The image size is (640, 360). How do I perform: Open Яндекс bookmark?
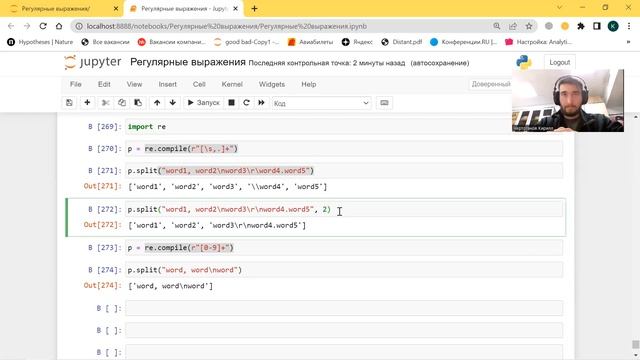click(357, 42)
